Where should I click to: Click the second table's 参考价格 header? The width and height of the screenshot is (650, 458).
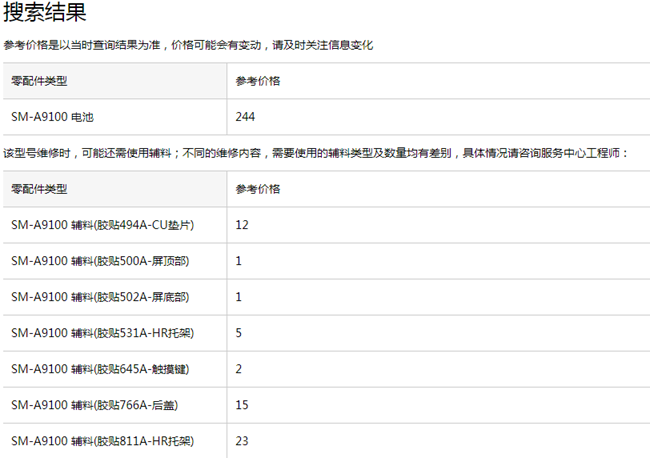(x=258, y=189)
